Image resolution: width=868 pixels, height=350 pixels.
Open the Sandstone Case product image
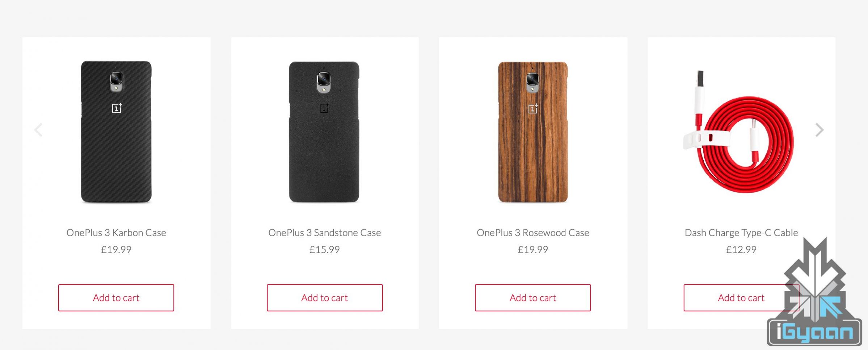[x=324, y=132]
